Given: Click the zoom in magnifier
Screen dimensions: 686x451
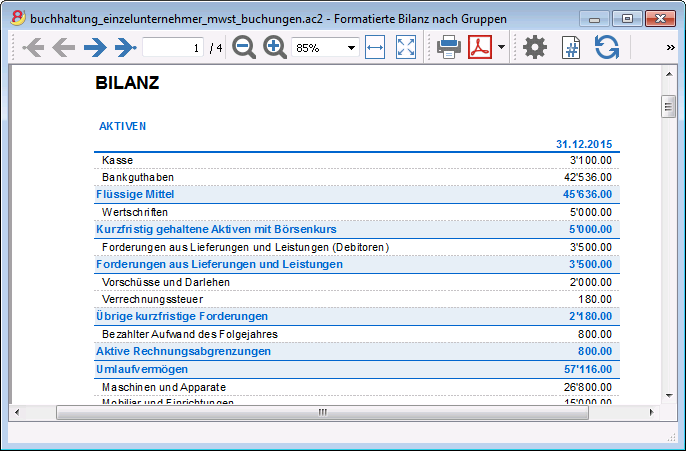Looking at the screenshot, I should pyautogui.click(x=275, y=47).
